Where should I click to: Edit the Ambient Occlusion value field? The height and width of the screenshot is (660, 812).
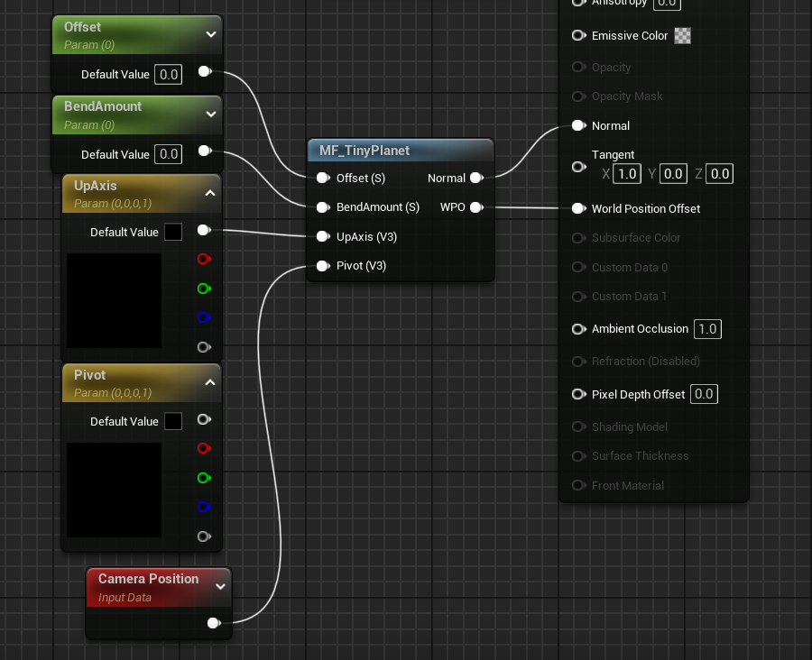click(707, 329)
